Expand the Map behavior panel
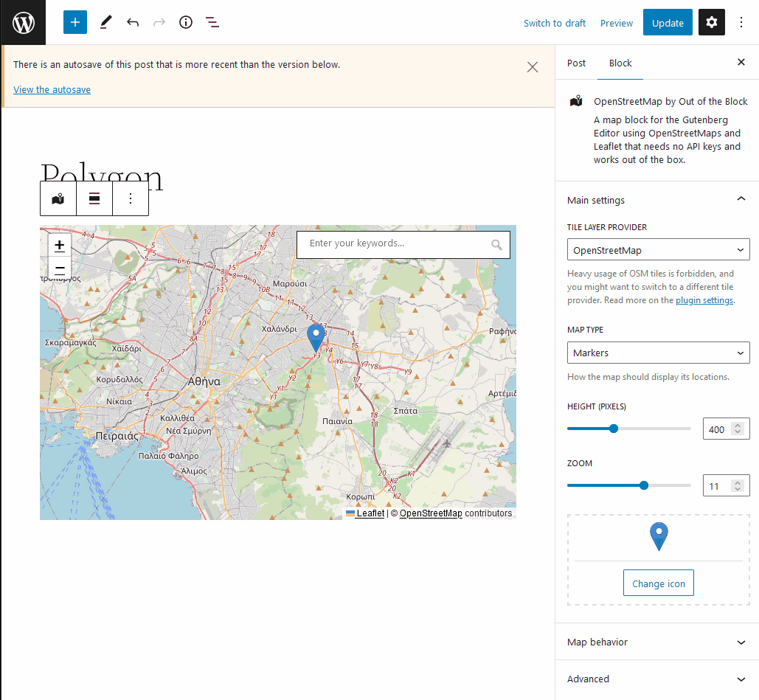This screenshot has height=700, width=759. point(657,642)
